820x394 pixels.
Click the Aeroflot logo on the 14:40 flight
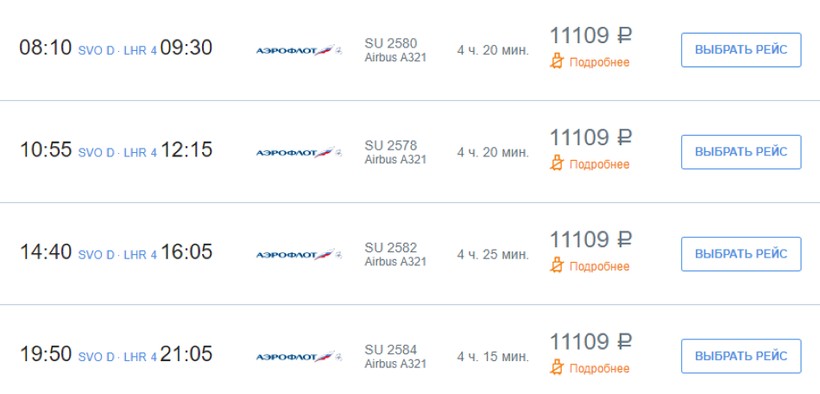click(299, 254)
